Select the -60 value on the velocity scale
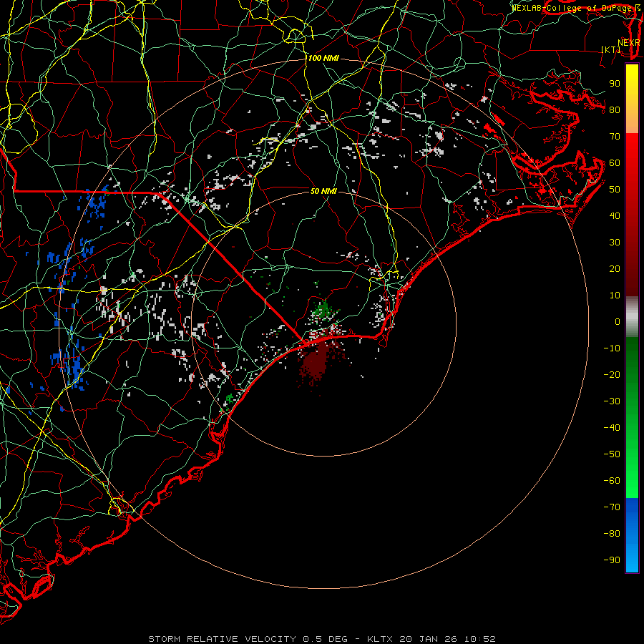This screenshot has height=644, width=644. (612, 481)
